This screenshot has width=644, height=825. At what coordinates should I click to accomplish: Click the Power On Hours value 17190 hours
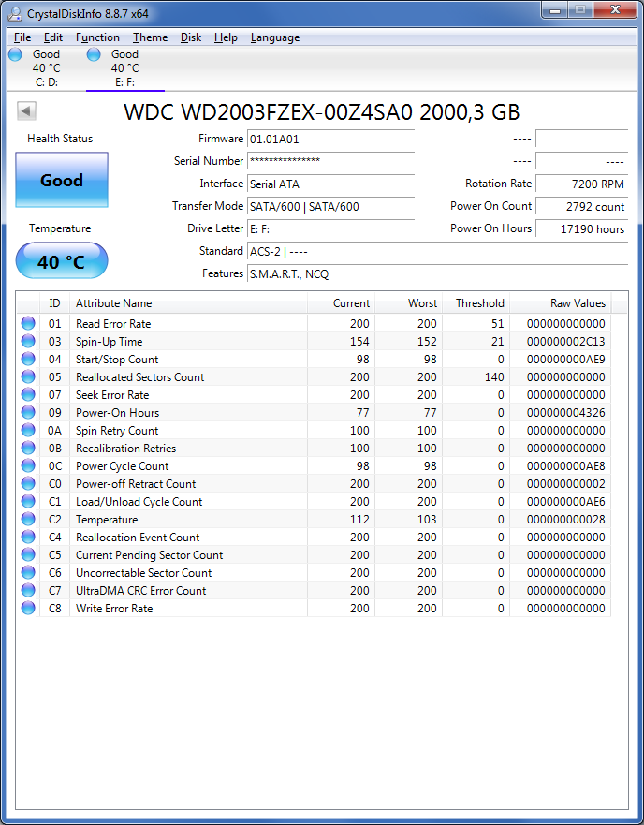[x=581, y=229]
